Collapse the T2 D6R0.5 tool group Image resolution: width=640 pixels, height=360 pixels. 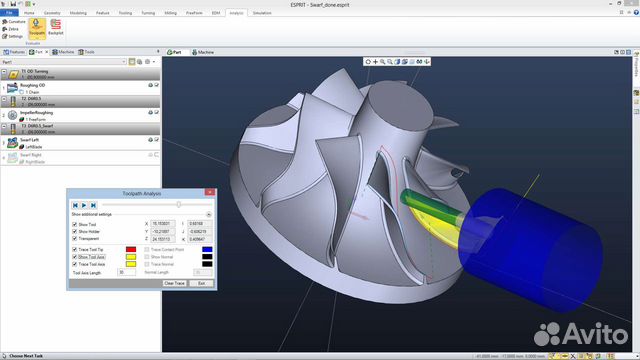point(4,99)
